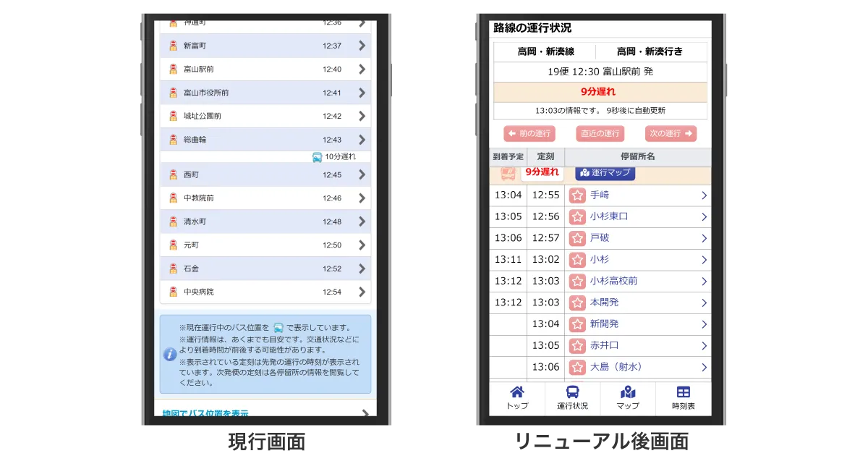Tap the bus stop icon beside 新富町

point(173,46)
